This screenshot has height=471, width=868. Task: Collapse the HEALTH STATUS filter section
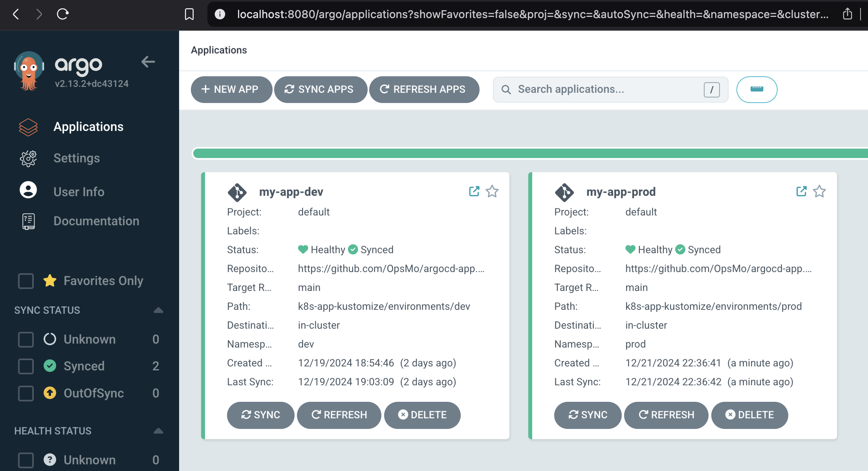[158, 431]
